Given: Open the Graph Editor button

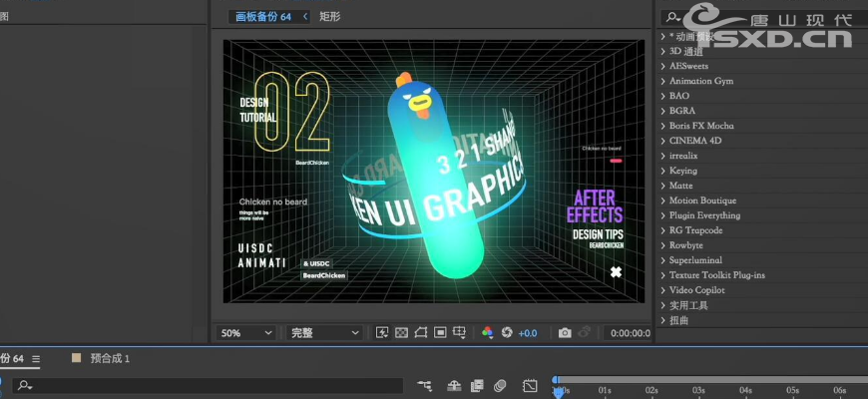Looking at the screenshot, I should click(x=530, y=386).
